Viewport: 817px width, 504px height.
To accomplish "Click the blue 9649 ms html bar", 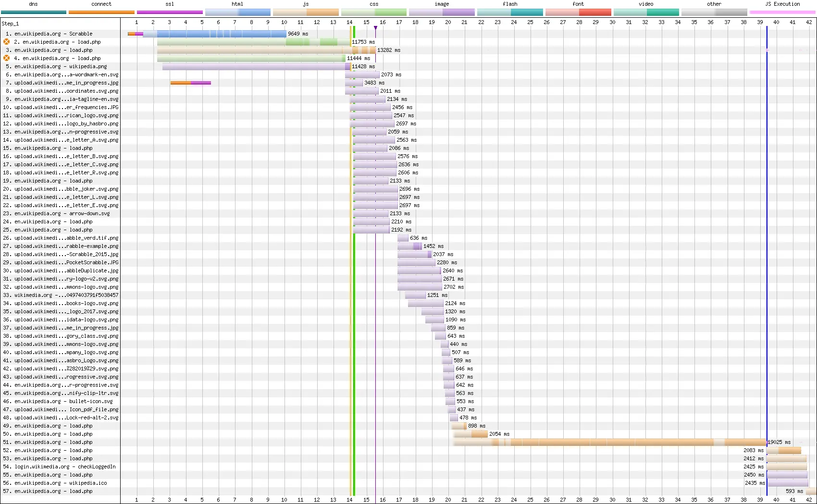I will (x=221, y=34).
